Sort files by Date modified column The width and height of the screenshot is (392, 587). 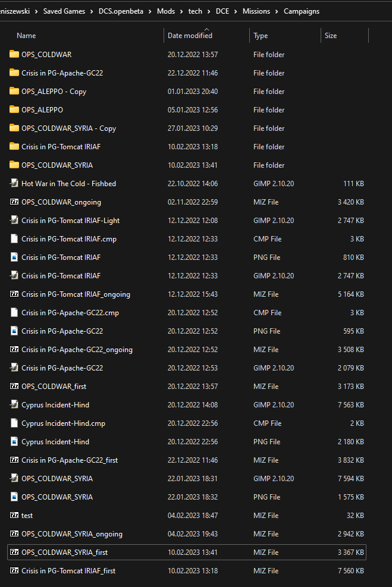190,36
